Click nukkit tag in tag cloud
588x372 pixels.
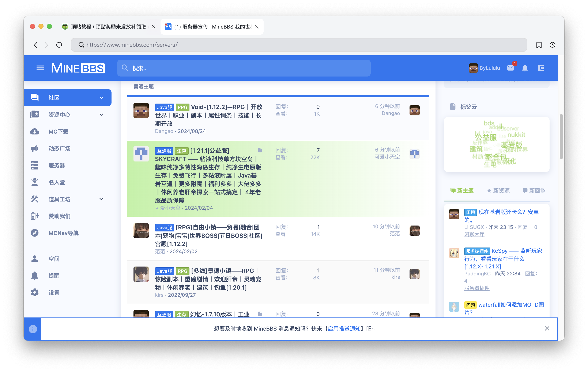click(516, 135)
